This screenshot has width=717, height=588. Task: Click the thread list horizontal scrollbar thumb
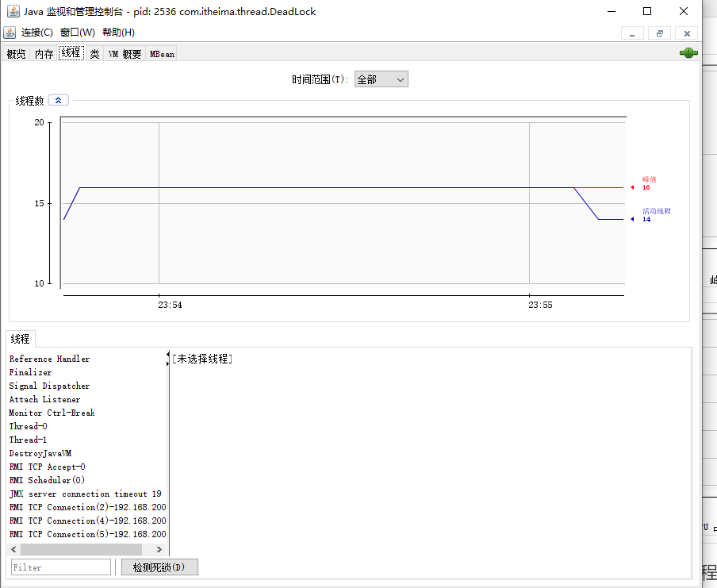point(81,549)
